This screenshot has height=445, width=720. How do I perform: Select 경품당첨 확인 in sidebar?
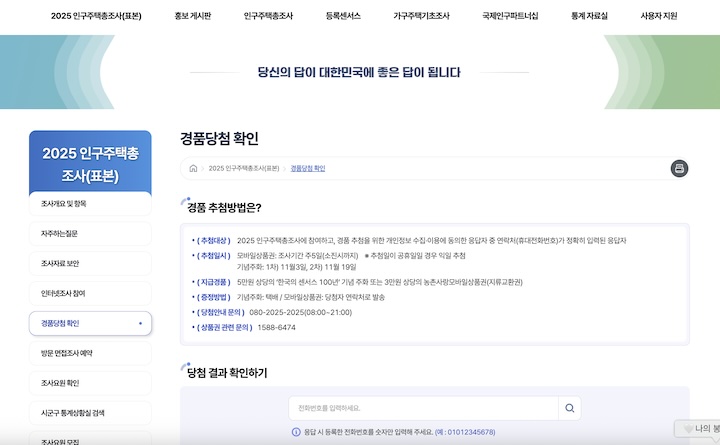90,323
